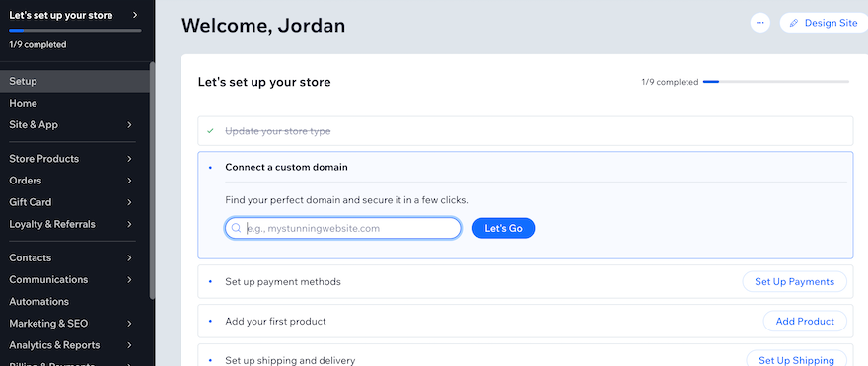The image size is (868, 366).
Task: Click the magnifier icon in domain search
Action: (236, 228)
